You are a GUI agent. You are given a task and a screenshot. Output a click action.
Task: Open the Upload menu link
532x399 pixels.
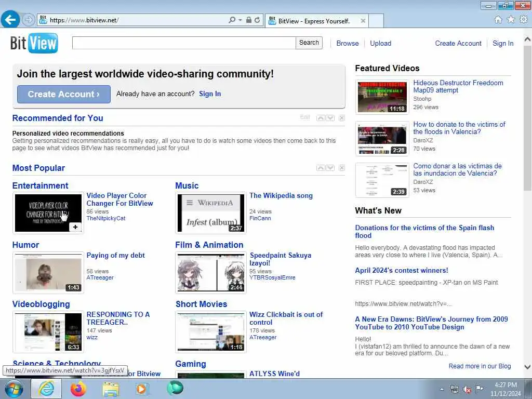(380, 44)
